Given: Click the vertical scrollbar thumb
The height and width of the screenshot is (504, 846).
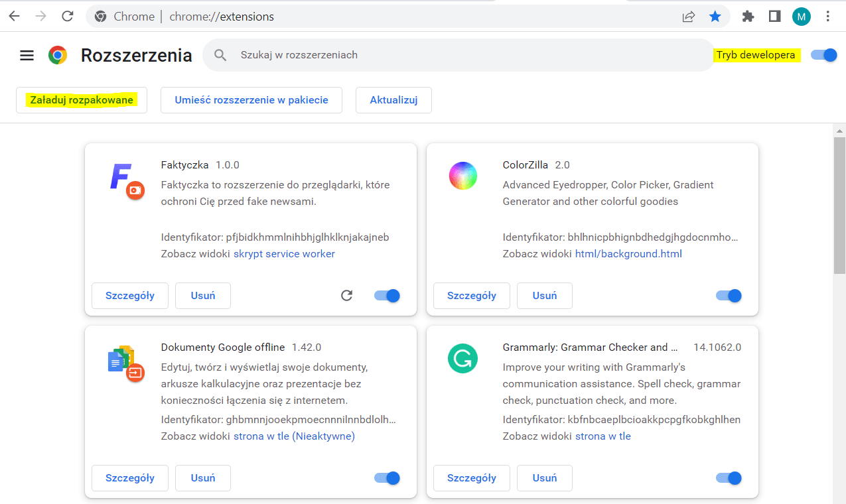Looking at the screenshot, I should [839, 204].
